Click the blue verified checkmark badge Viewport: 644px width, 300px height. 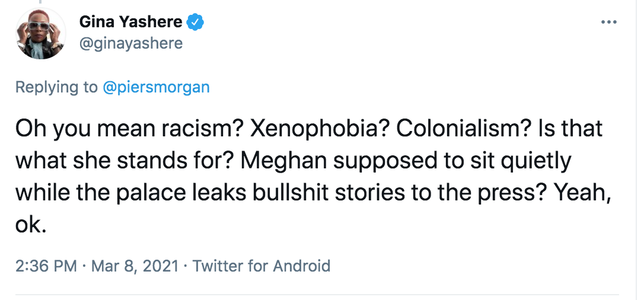(196, 23)
